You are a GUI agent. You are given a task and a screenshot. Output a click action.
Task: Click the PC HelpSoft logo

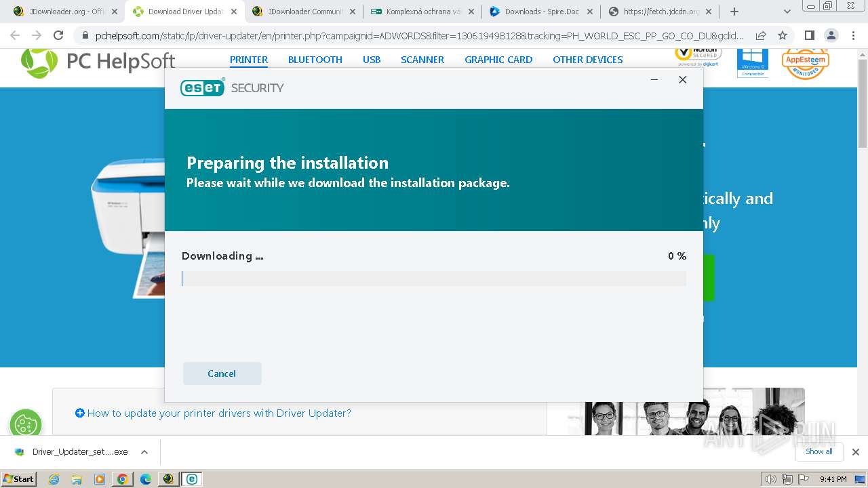(98, 62)
